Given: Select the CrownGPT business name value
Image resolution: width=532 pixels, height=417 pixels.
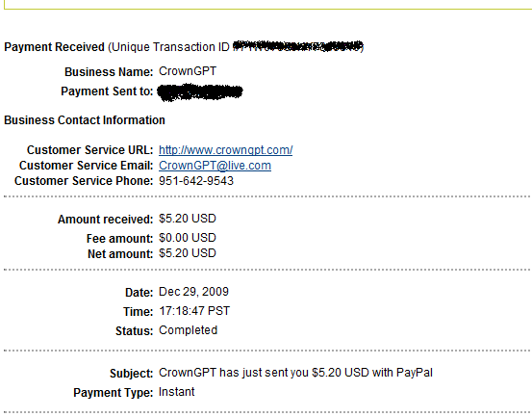Looking at the screenshot, I should click(188, 71).
